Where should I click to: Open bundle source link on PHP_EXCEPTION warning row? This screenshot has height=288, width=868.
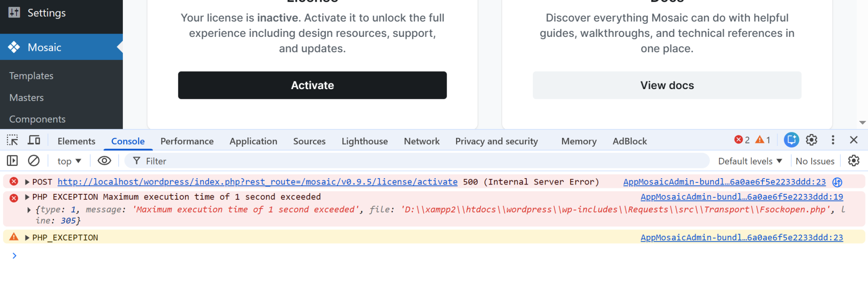(x=742, y=238)
